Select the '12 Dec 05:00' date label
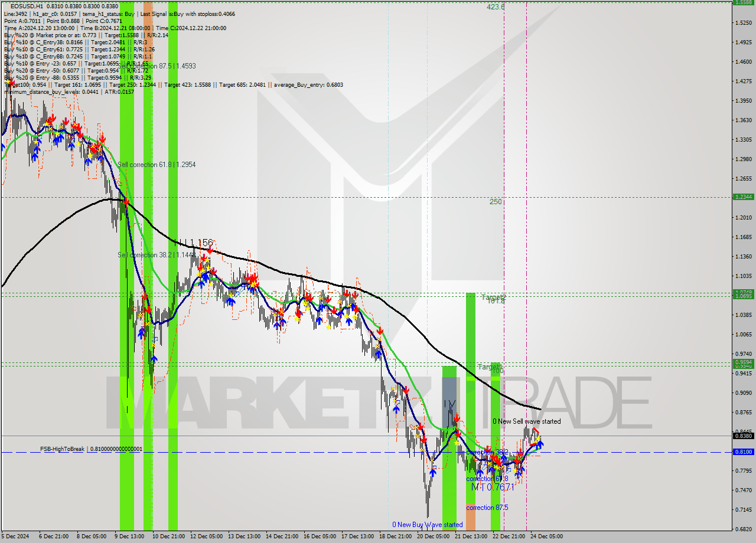 click(206, 537)
